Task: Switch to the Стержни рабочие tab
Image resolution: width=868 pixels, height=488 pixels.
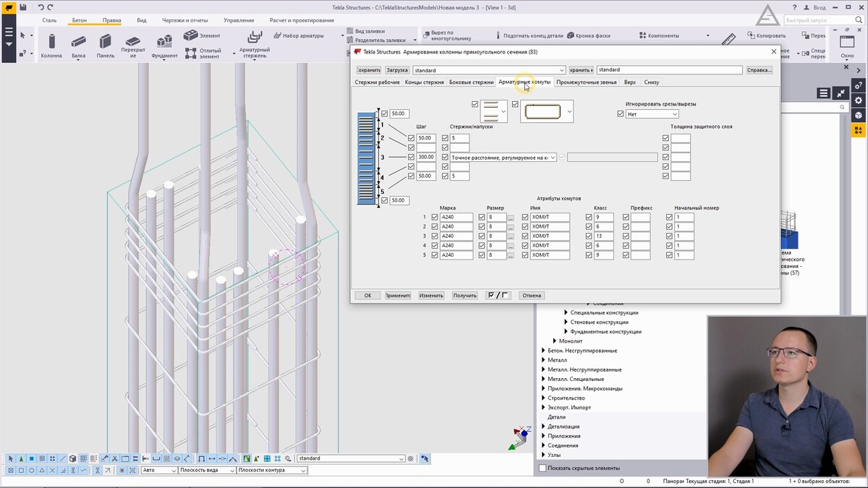Action: pos(377,82)
